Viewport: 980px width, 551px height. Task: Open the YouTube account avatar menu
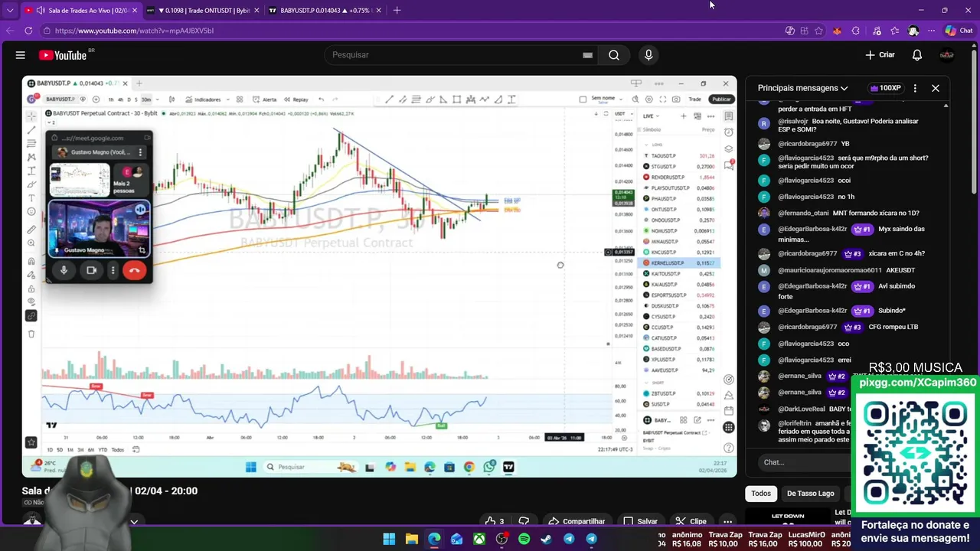946,55
